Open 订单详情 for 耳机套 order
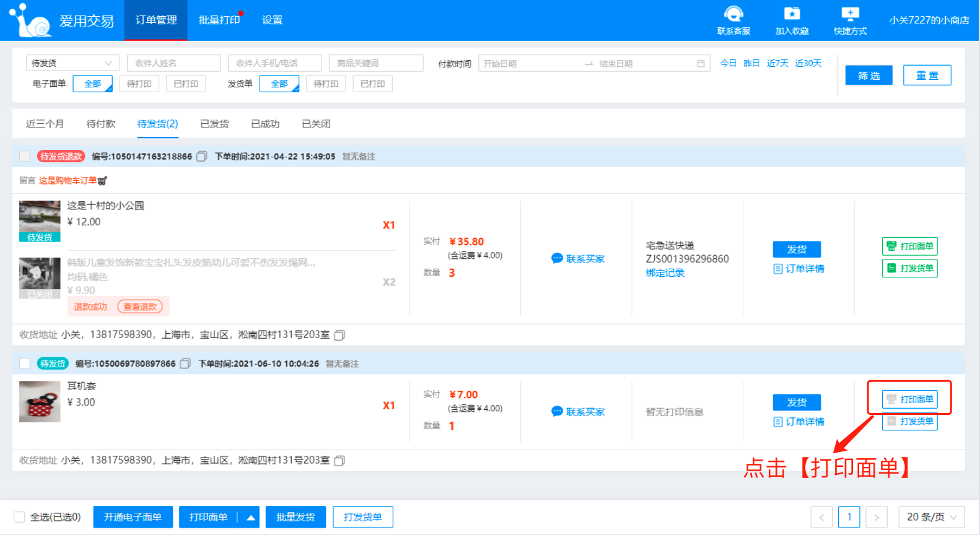This screenshot has width=980, height=535. (x=799, y=422)
